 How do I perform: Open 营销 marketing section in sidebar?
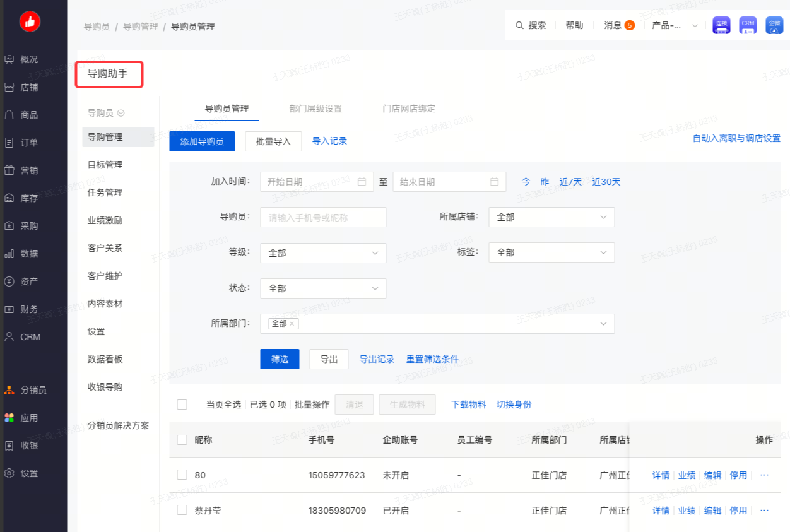point(21,170)
